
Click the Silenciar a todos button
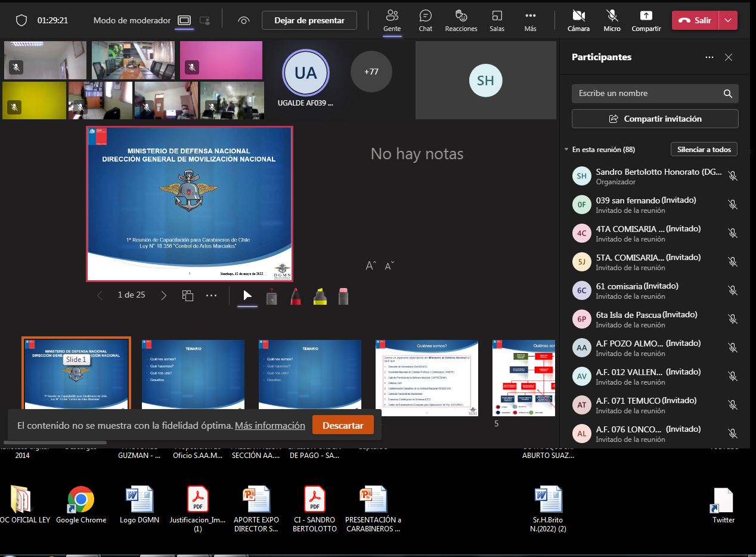point(704,150)
